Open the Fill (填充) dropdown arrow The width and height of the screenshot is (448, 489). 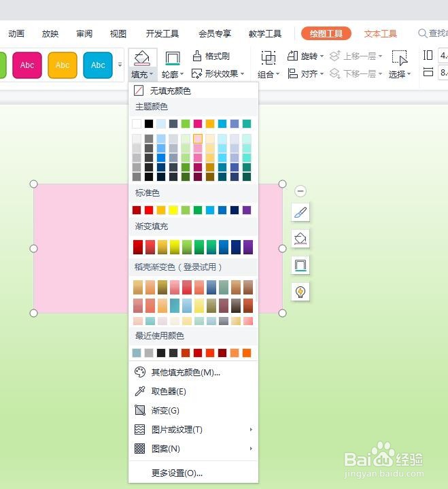click(x=151, y=74)
